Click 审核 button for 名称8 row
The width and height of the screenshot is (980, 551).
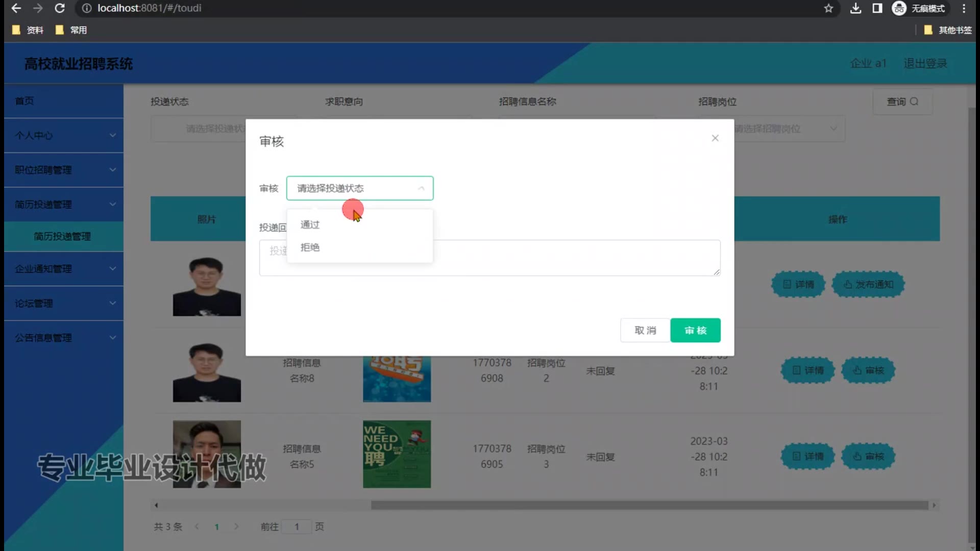coord(868,370)
